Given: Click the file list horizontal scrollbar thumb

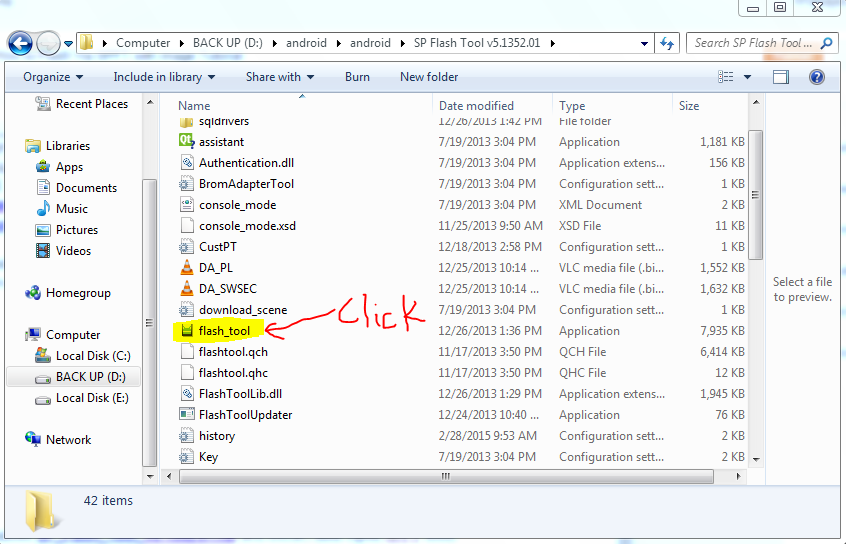Looking at the screenshot, I should 446,477.
